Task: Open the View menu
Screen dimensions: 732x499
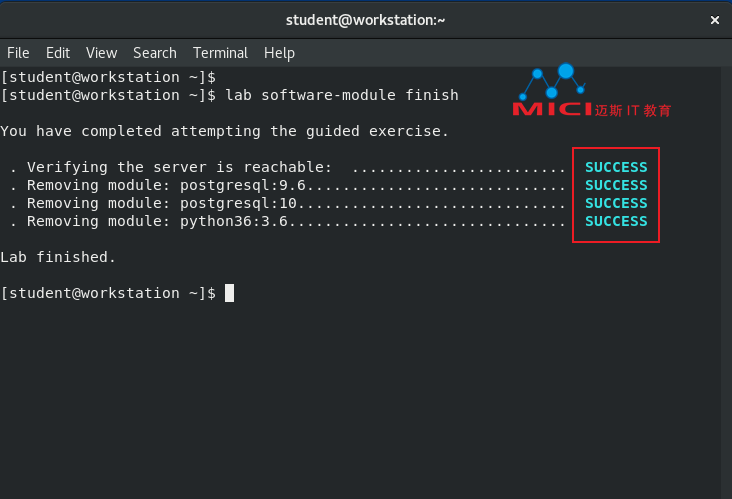Action: pos(101,53)
